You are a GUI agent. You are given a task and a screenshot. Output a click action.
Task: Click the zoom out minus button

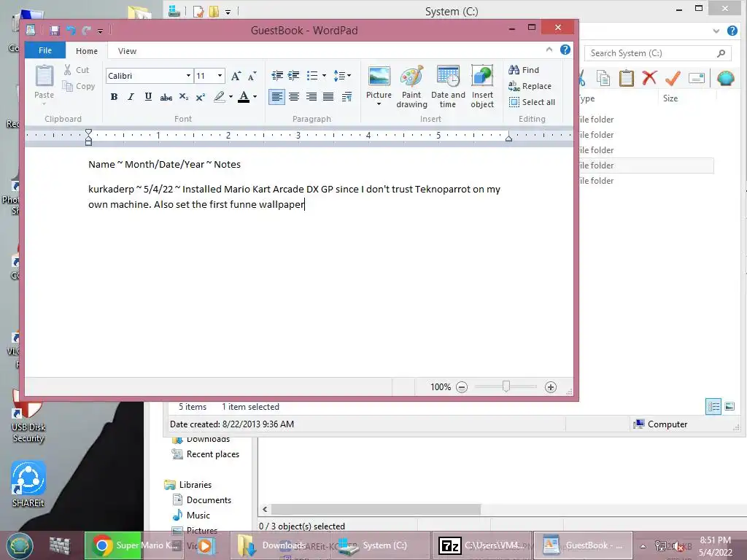click(462, 387)
